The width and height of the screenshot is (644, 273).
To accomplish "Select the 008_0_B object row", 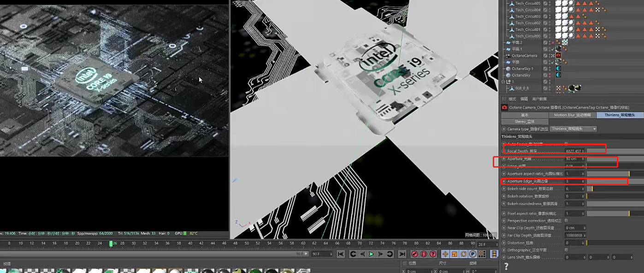I will [522, 88].
